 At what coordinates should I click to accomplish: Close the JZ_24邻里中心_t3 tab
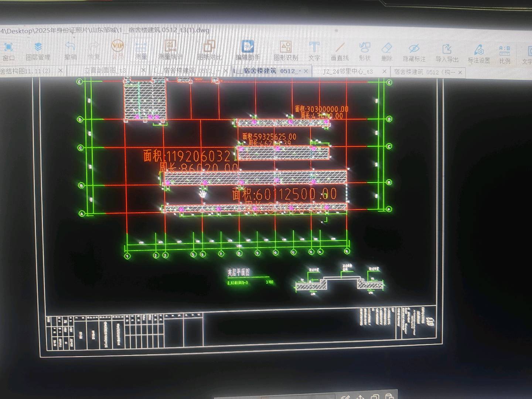pyautogui.click(x=384, y=72)
